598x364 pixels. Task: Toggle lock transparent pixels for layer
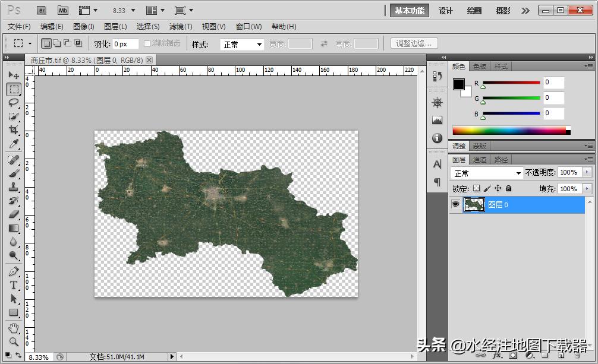(476, 188)
